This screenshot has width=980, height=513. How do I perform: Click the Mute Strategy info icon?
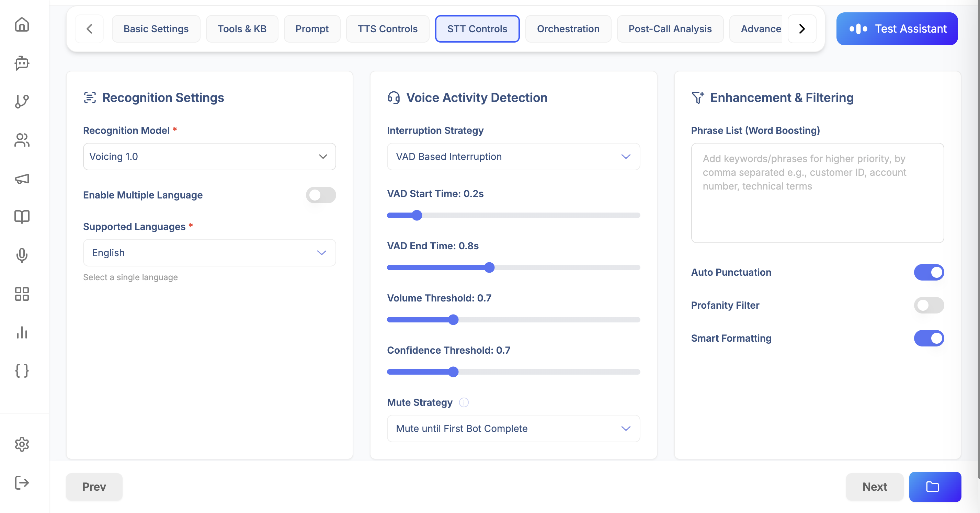pyautogui.click(x=463, y=402)
